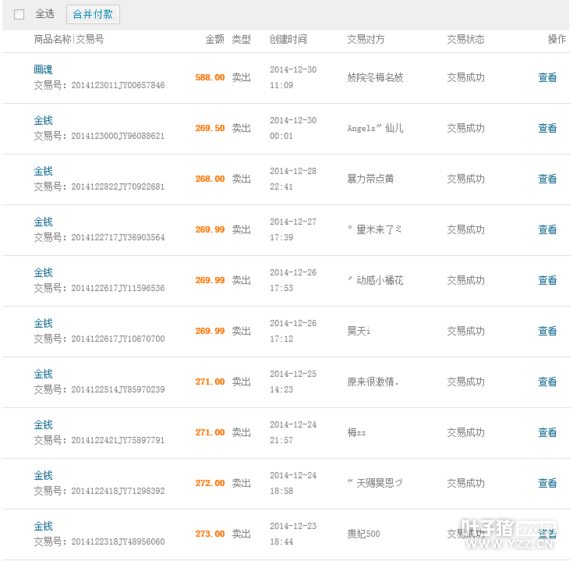Click 查看 for the 272.00 transaction
The width and height of the screenshot is (580, 561).
pos(547,483)
